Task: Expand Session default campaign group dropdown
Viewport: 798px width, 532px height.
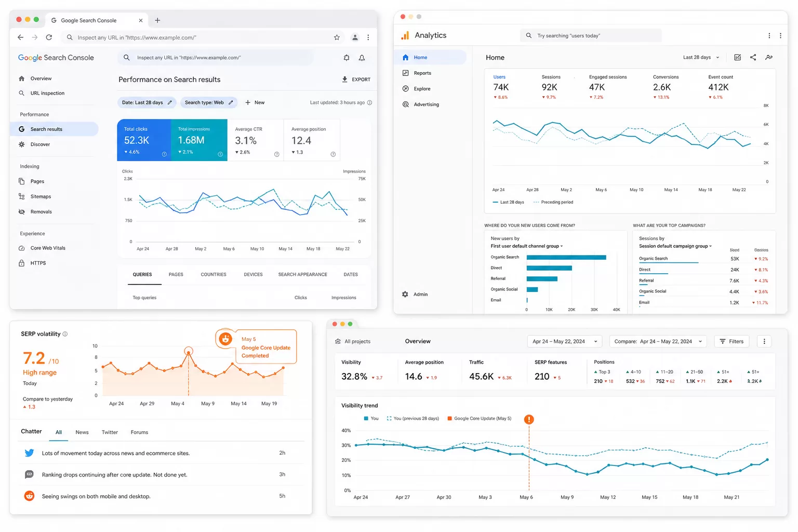Action: 675,246
